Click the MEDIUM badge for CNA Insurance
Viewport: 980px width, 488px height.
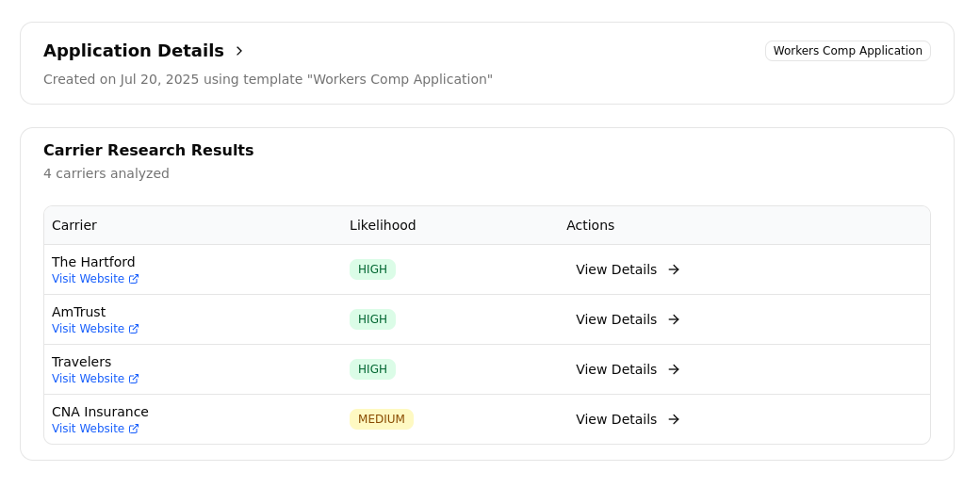pyautogui.click(x=382, y=419)
